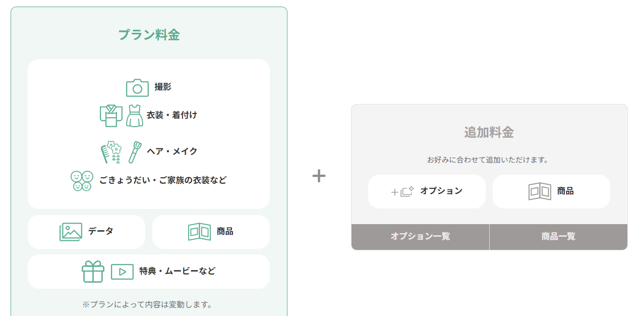644x316 pixels.
Task: Click the movie play icon
Action: click(x=122, y=272)
